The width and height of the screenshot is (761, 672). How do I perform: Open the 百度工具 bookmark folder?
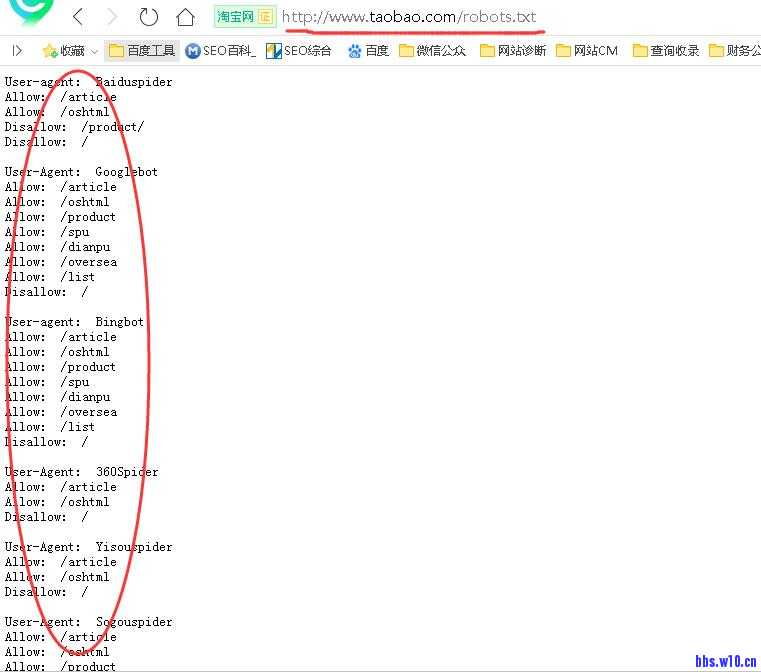tap(142, 50)
